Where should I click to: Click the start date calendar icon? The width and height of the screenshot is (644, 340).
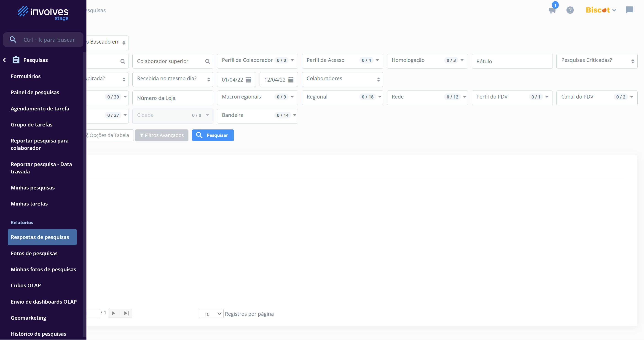point(248,80)
